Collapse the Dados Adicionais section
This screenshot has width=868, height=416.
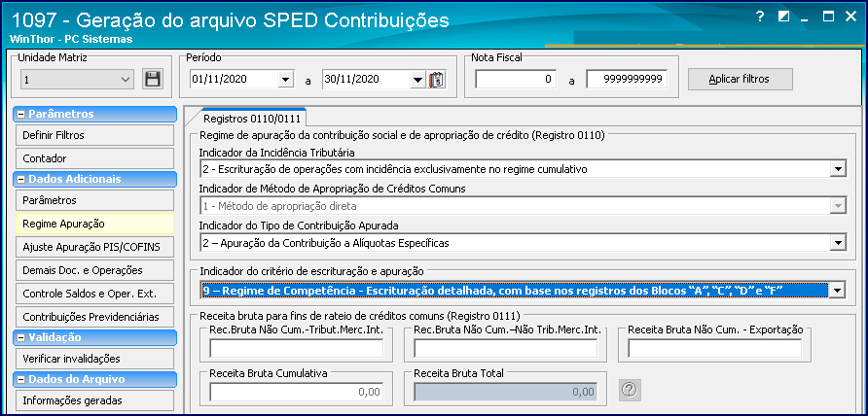pyautogui.click(x=21, y=179)
